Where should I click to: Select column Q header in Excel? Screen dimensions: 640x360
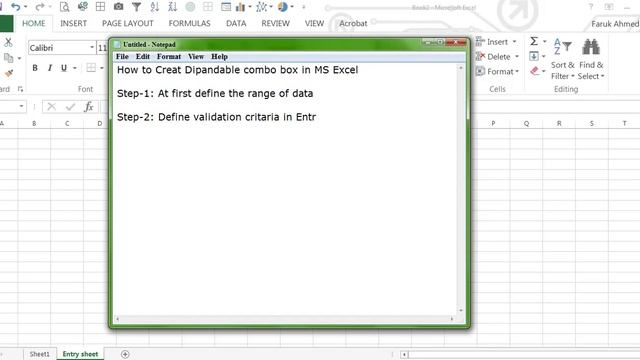click(x=526, y=123)
